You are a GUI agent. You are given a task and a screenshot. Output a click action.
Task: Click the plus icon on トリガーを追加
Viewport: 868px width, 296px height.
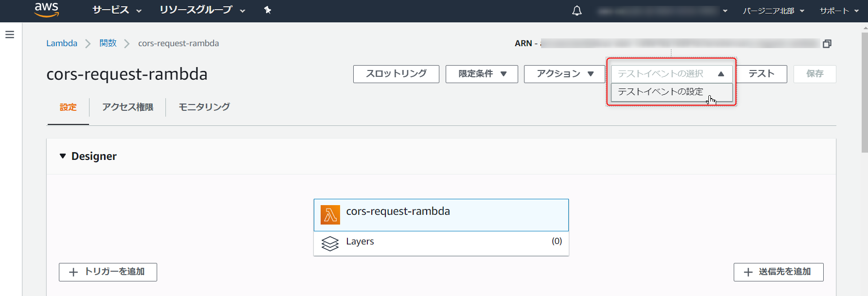[73, 272]
